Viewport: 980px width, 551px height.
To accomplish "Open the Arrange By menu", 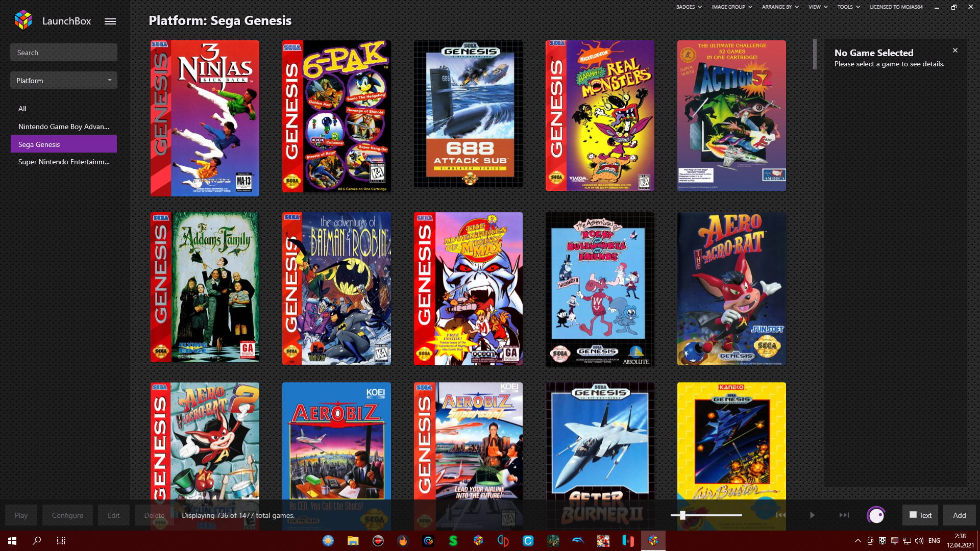I will click(780, 7).
